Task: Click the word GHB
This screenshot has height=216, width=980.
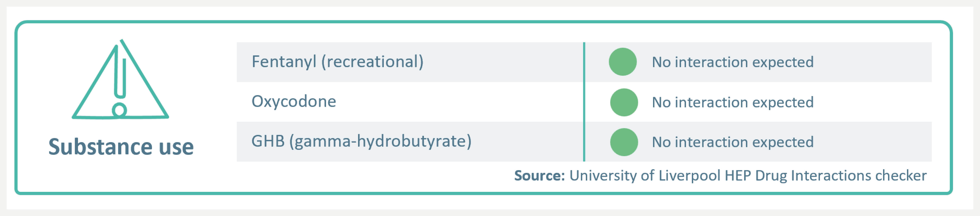Action: [x=268, y=141]
